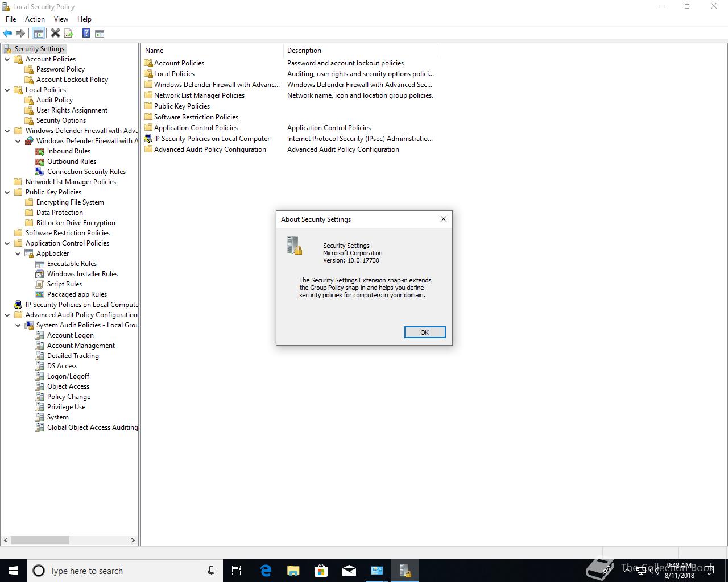Screen dimensions: 728x582
Task: Click right arrow of tree horizontal scrollbar
Action: click(133, 540)
